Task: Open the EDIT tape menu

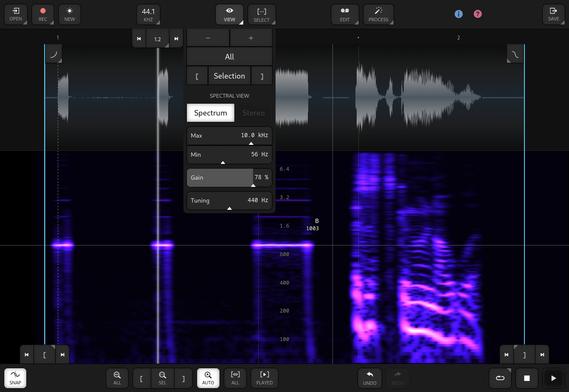Action: (345, 14)
